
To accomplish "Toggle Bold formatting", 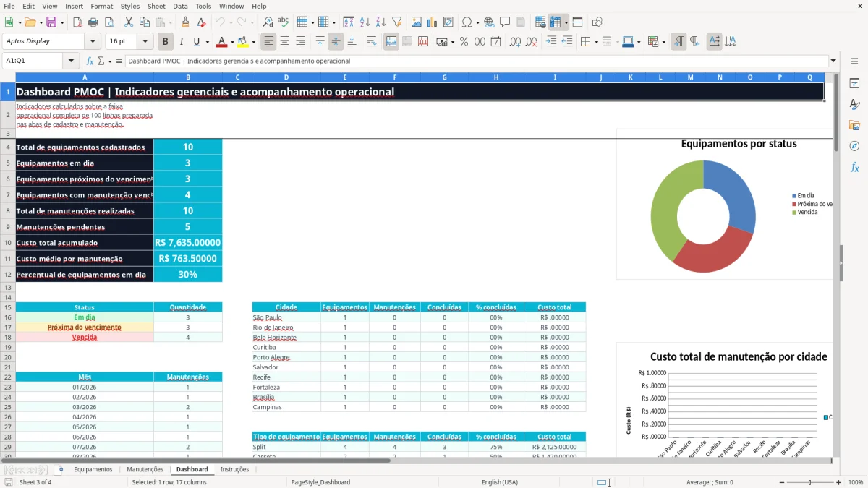I will pyautogui.click(x=166, y=42).
